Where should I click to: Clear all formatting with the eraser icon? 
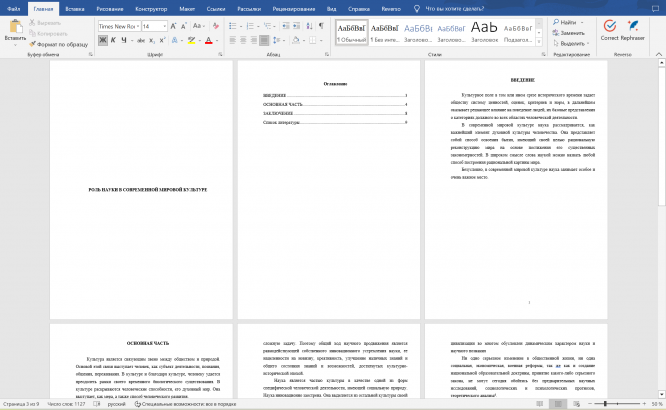tap(216, 26)
